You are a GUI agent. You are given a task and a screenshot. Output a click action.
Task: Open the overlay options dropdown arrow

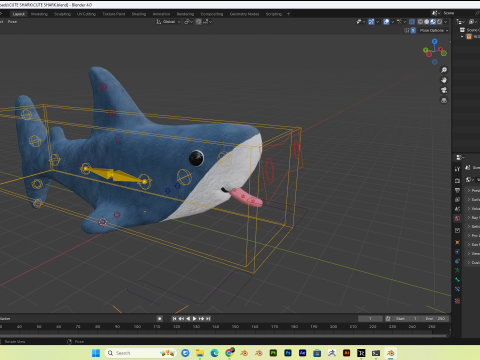point(393,22)
